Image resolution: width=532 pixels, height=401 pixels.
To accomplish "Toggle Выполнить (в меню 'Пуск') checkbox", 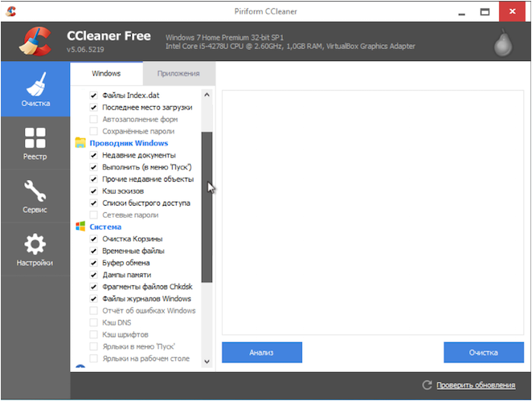I will coord(94,167).
